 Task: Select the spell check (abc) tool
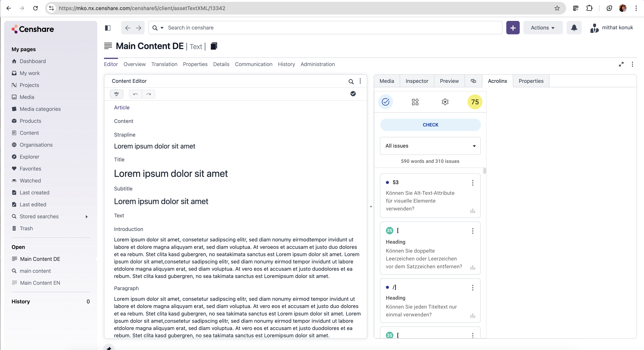(x=116, y=94)
